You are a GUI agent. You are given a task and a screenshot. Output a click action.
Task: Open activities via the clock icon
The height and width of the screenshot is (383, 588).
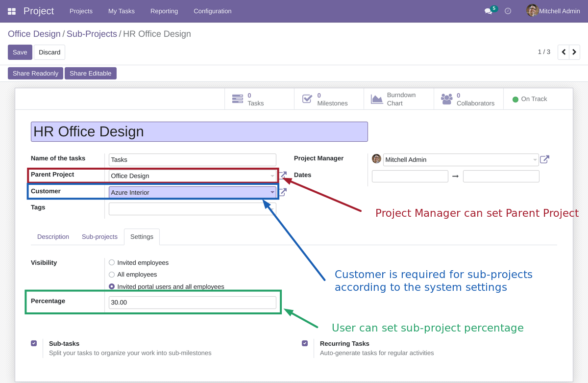(508, 11)
